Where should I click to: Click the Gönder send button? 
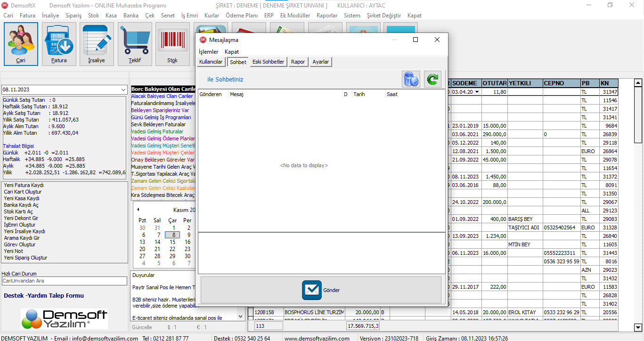point(321,290)
